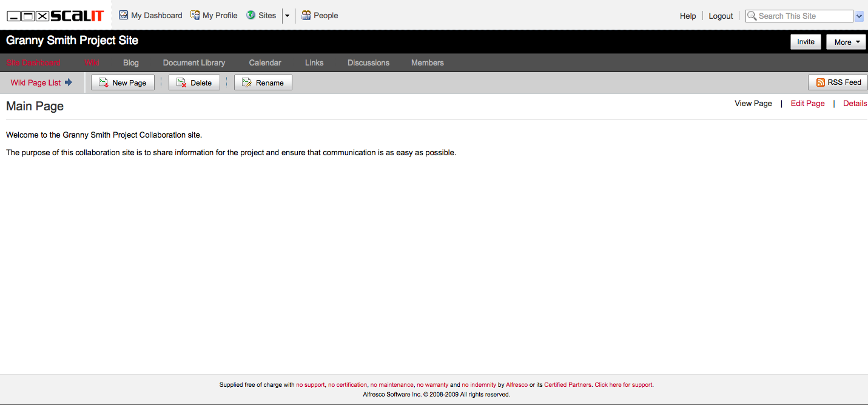Image resolution: width=868 pixels, height=405 pixels.
Task: Switch to the Blog tab
Action: tap(131, 62)
